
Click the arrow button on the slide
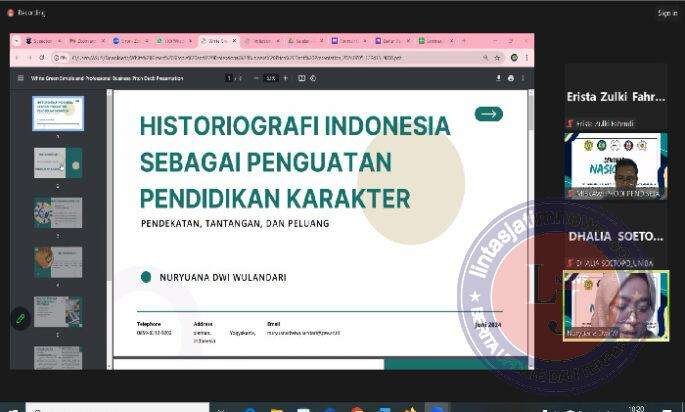(488, 114)
